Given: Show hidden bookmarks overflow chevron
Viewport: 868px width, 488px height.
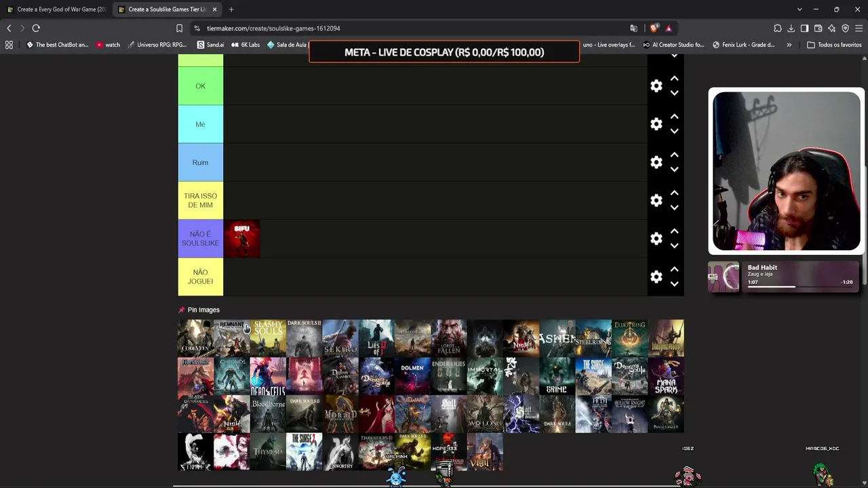Looking at the screenshot, I should 789,45.
